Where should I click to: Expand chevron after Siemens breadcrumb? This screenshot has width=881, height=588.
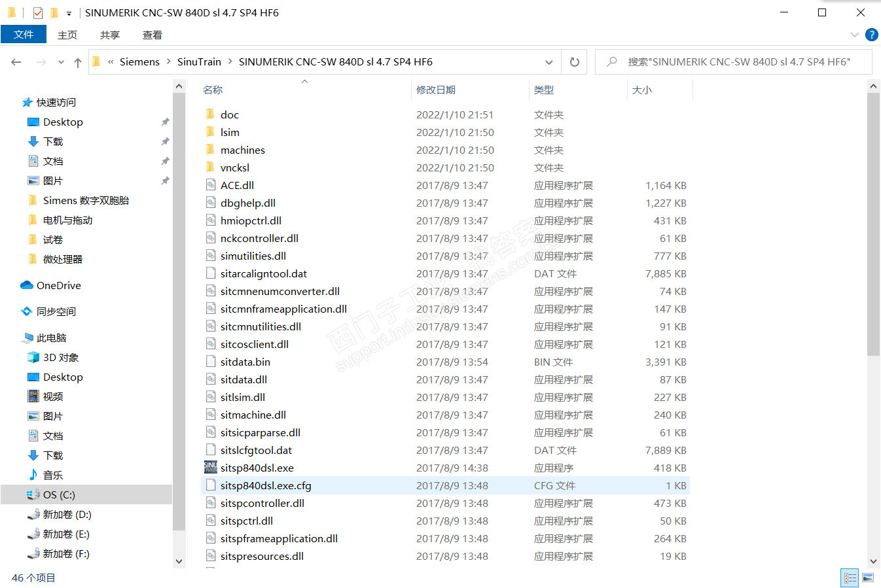pos(169,61)
